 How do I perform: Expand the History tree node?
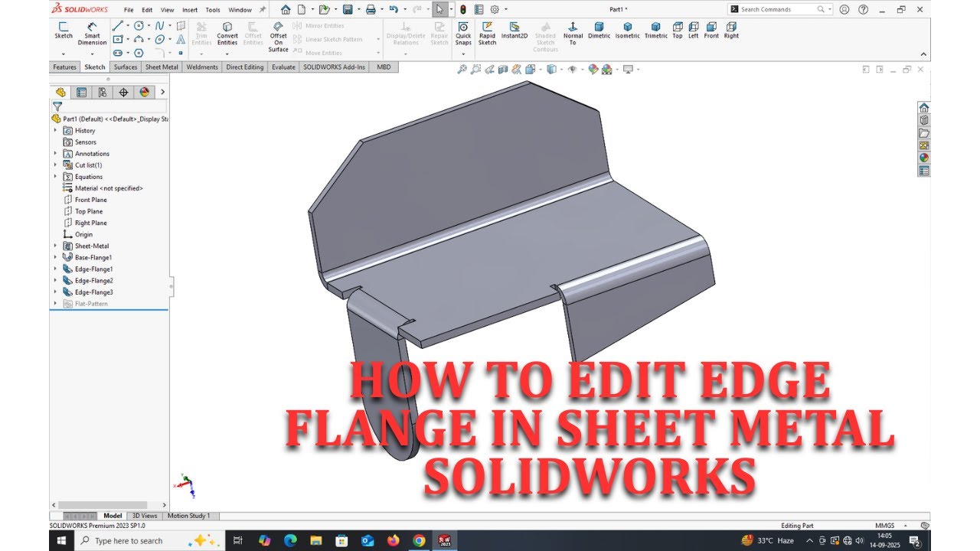[55, 130]
